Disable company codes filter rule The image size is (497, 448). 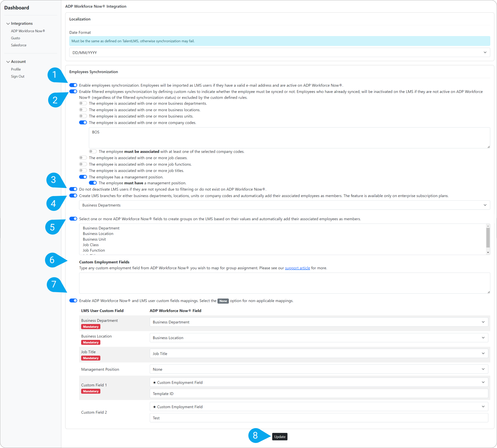[x=83, y=122]
